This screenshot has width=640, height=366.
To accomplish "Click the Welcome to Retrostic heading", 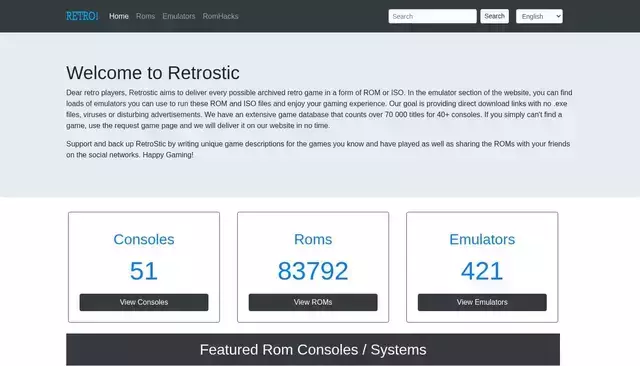I will pos(153,73).
